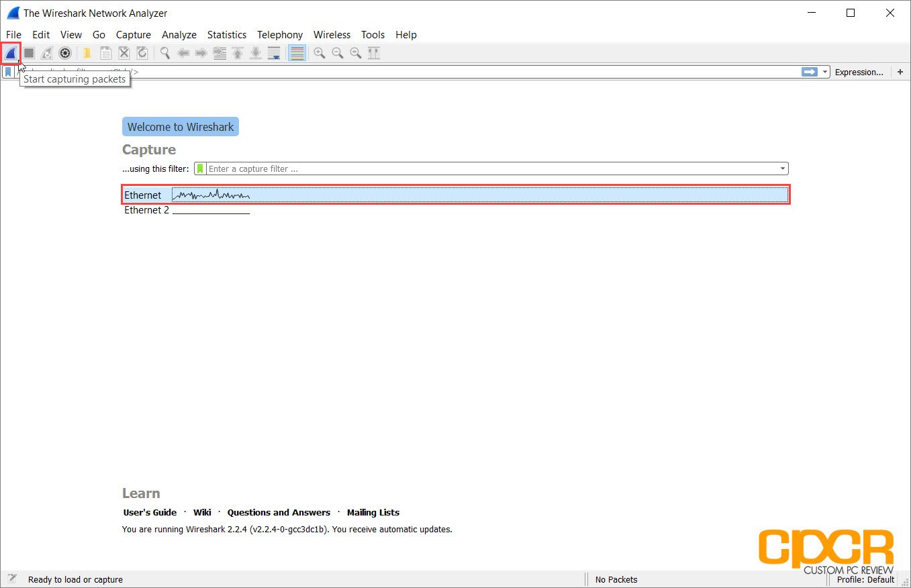Click the Go to specified packet icon

click(x=219, y=53)
